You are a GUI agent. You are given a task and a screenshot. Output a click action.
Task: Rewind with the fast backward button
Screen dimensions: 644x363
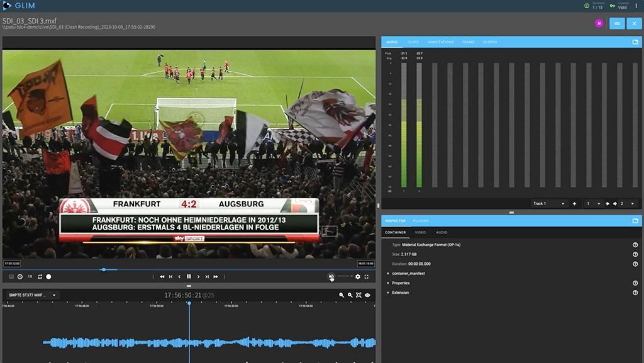(162, 277)
